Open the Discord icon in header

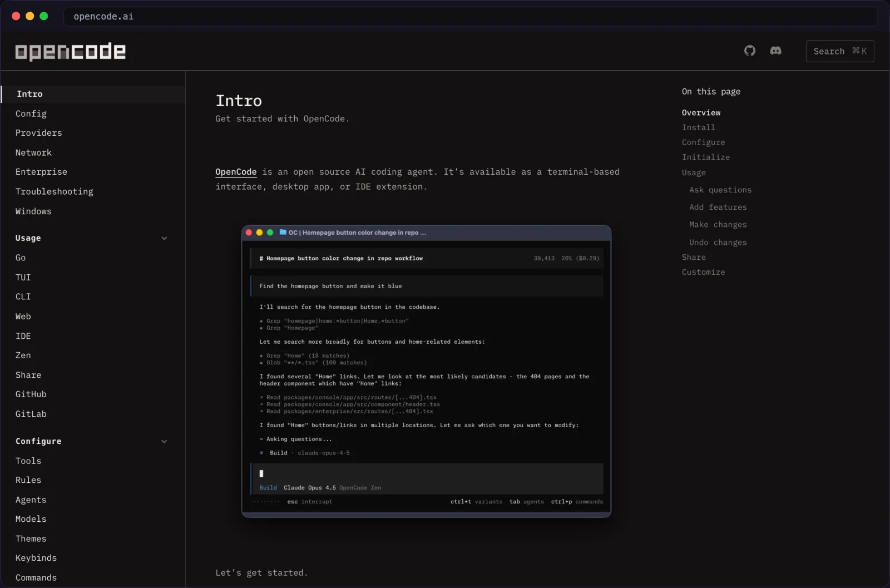[x=775, y=51]
